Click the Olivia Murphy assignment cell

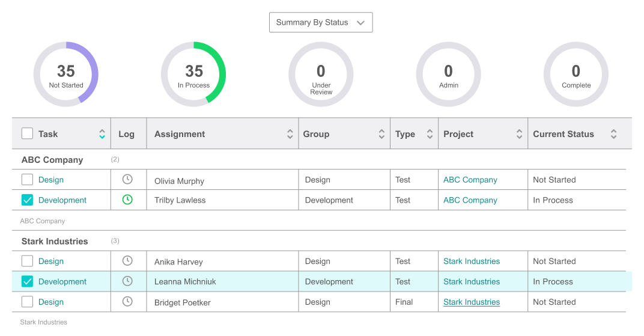[223, 180]
